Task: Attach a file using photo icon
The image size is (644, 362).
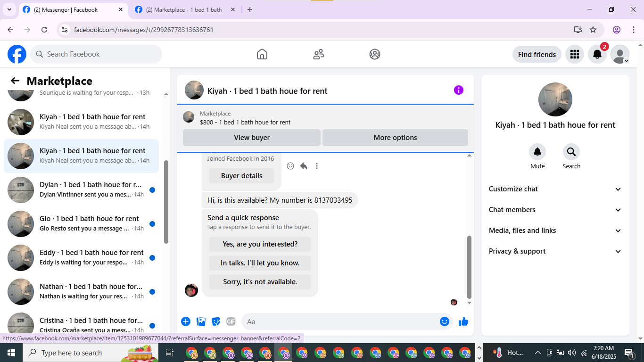Action: pyautogui.click(x=201, y=321)
